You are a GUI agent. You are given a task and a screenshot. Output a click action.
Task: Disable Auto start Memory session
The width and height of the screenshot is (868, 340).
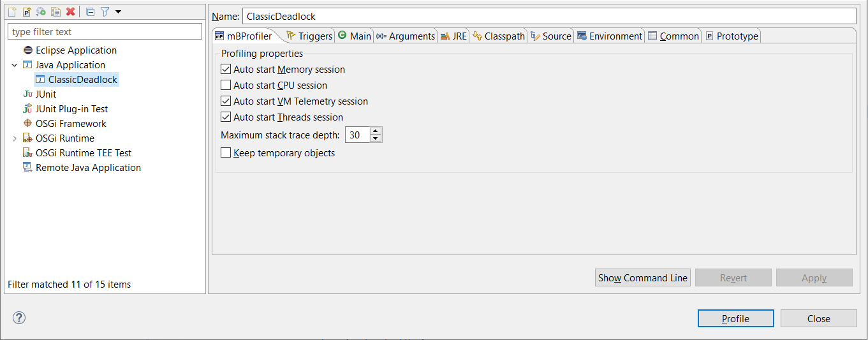pos(226,70)
